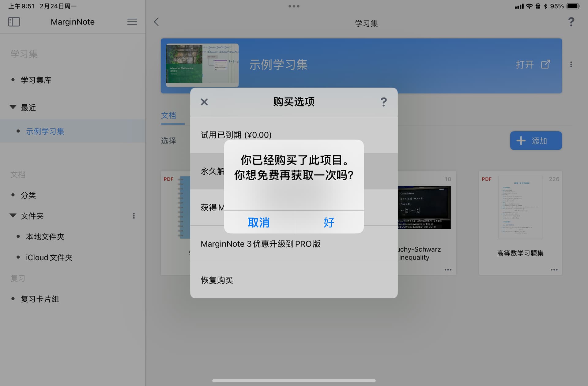
Task: Collapse the 文件夹 section triangle
Action: (x=13, y=215)
